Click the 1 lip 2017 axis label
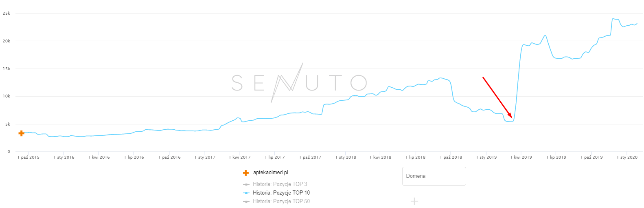This screenshot has width=644, height=208. pos(275,157)
